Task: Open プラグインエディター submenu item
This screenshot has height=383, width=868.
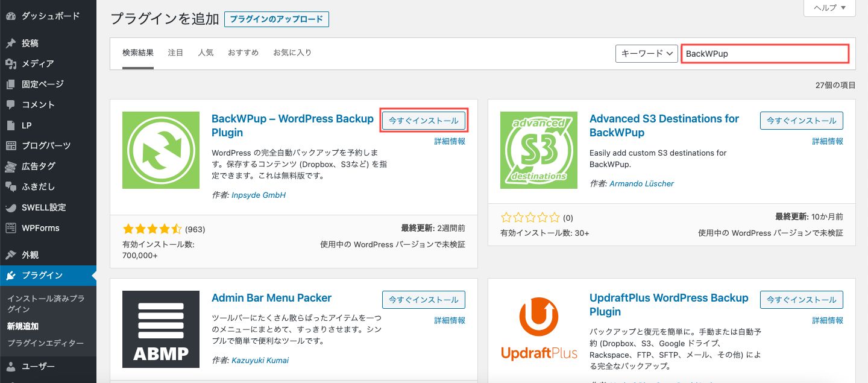Action: point(46,343)
